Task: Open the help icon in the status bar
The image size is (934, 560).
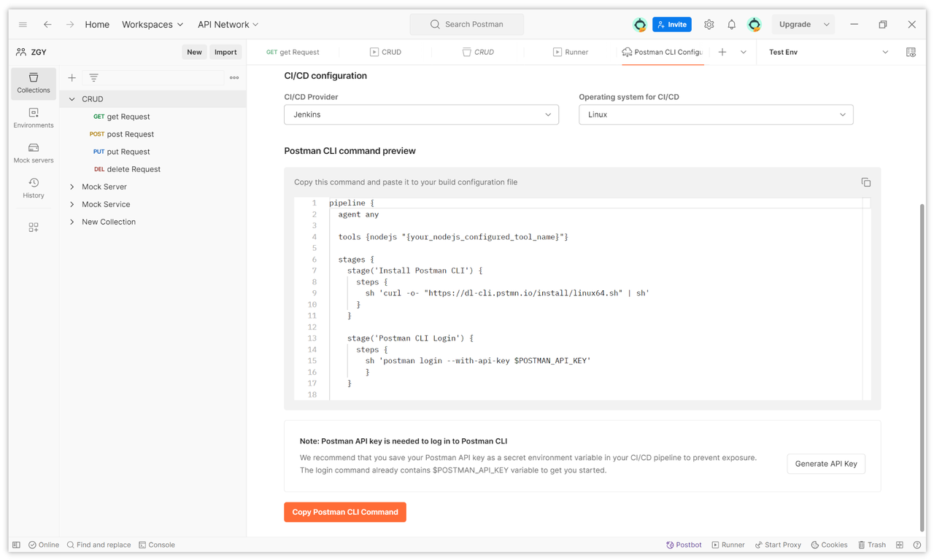Action: (x=917, y=545)
